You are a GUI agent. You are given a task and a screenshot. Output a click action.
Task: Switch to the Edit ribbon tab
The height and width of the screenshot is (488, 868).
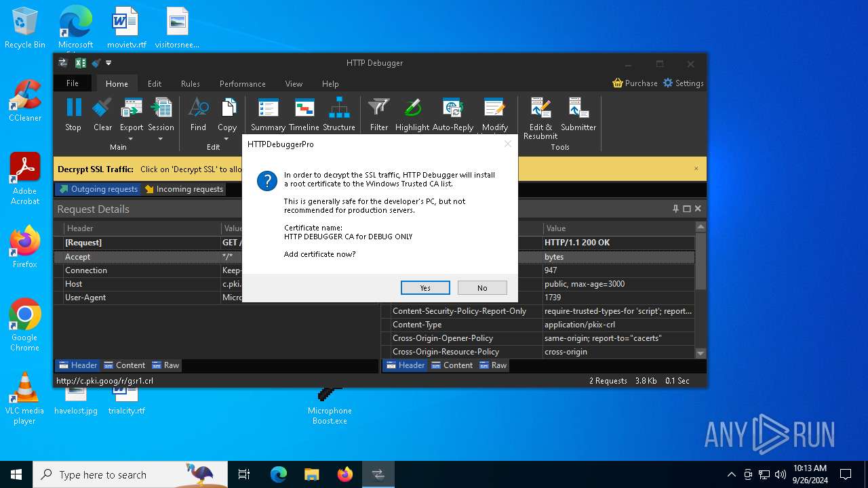[155, 84]
